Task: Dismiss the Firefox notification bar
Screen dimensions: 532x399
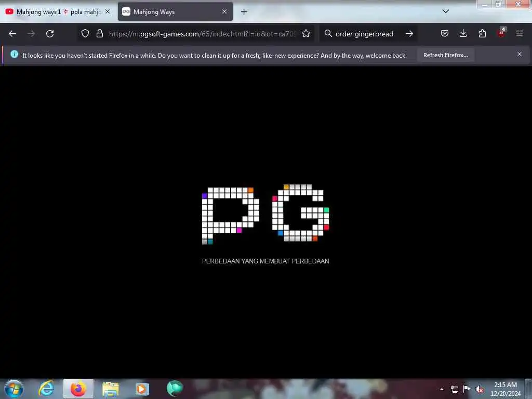Action: (520, 54)
